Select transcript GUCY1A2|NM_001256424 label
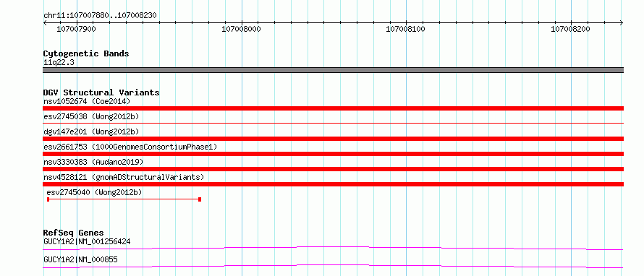 tap(87, 241)
